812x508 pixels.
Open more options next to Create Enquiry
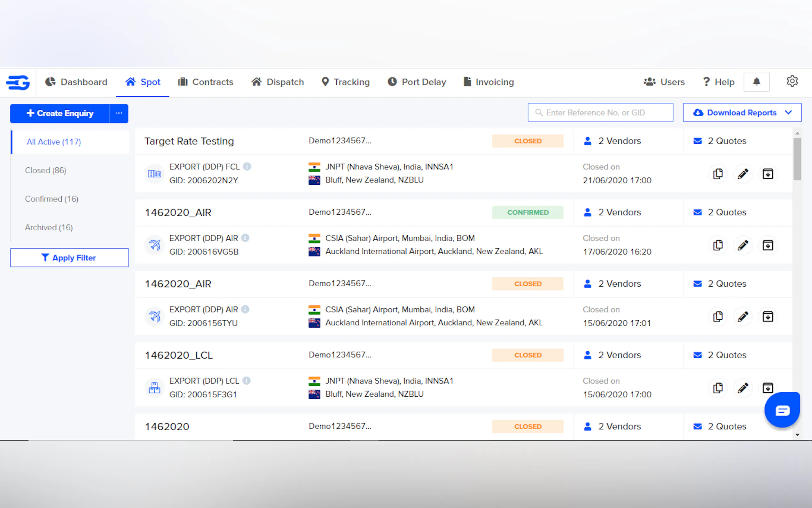[119, 113]
